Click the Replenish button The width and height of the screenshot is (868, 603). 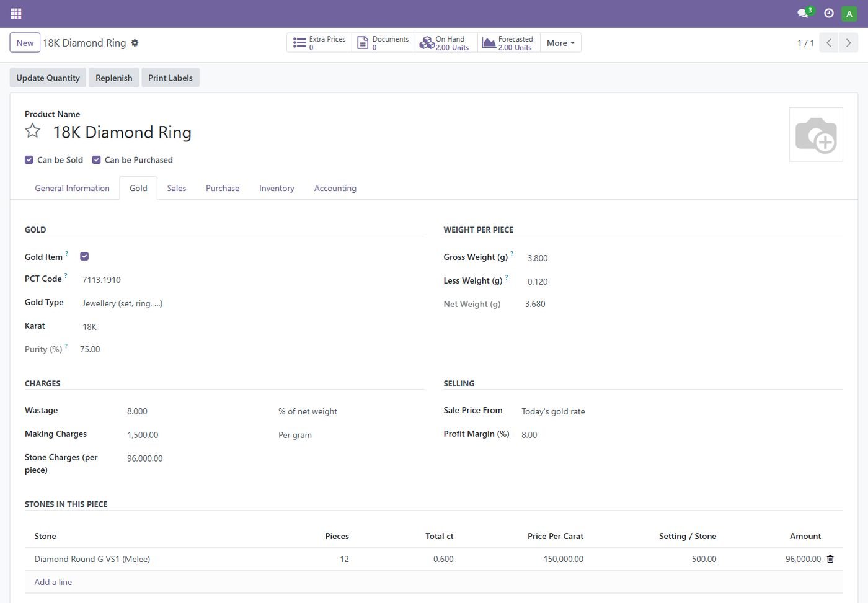[x=114, y=78]
